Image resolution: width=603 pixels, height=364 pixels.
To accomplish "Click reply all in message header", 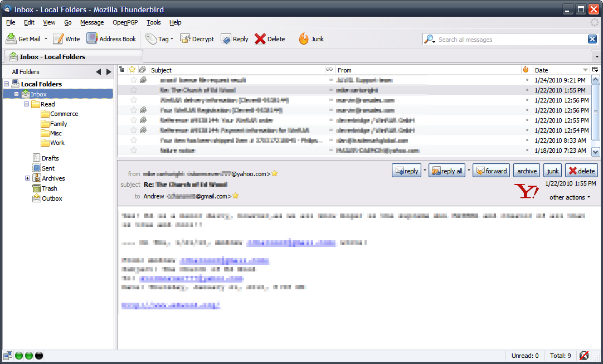I will [x=447, y=171].
